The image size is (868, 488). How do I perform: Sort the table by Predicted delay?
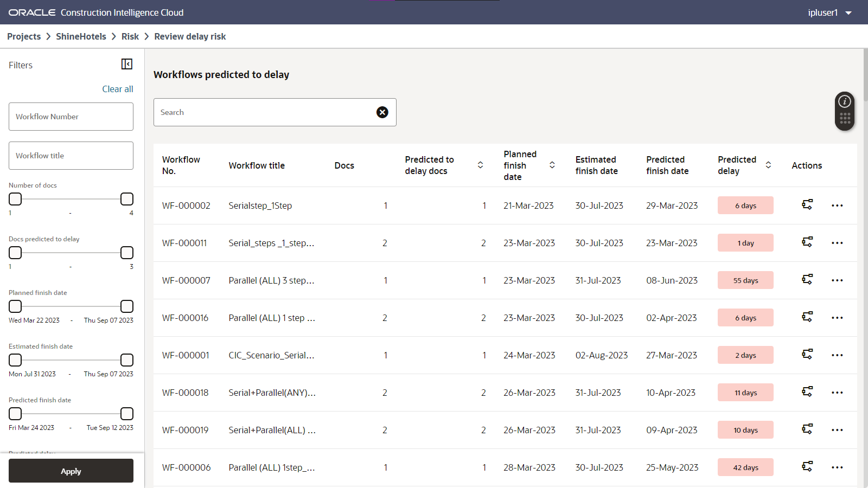tap(768, 165)
